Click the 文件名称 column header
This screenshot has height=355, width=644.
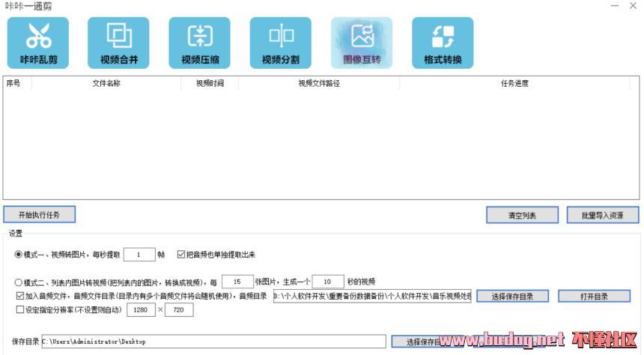tap(106, 83)
